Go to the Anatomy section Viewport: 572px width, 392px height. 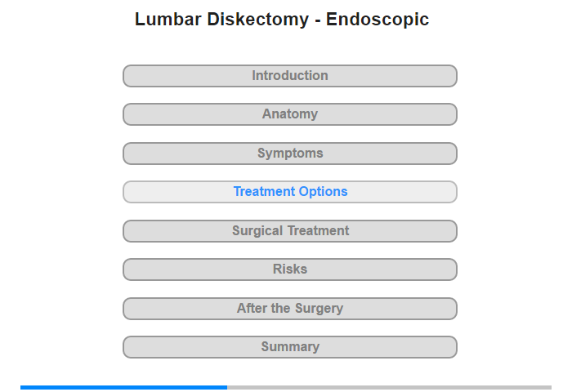pyautogui.click(x=289, y=114)
